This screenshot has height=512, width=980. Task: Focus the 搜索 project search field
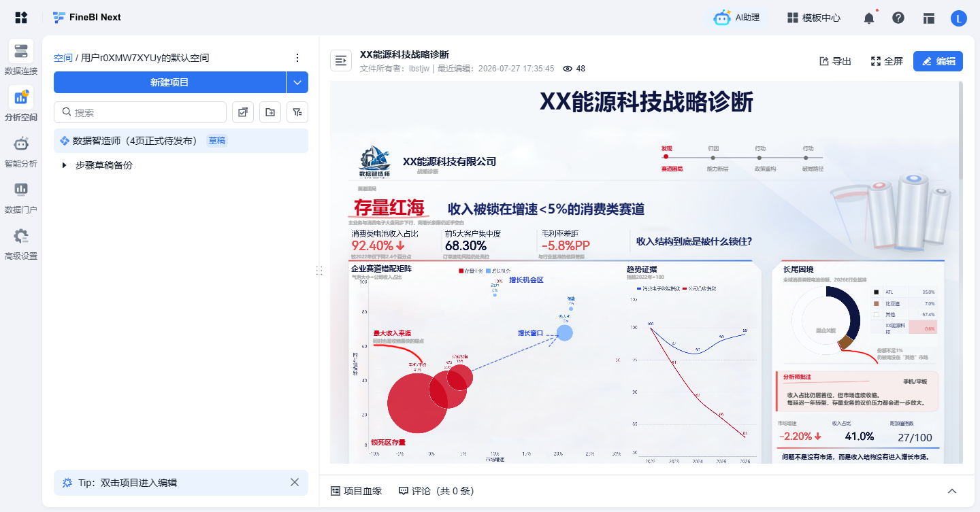(x=140, y=112)
